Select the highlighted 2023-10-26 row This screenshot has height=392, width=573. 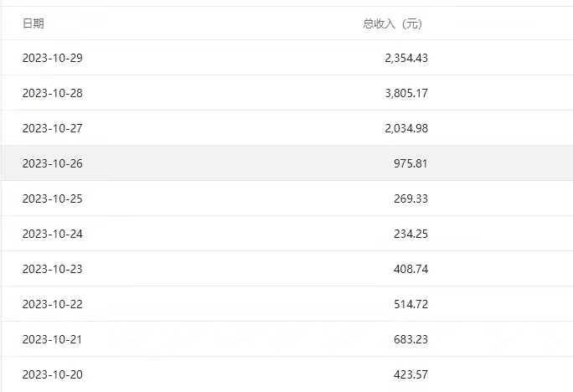point(286,163)
